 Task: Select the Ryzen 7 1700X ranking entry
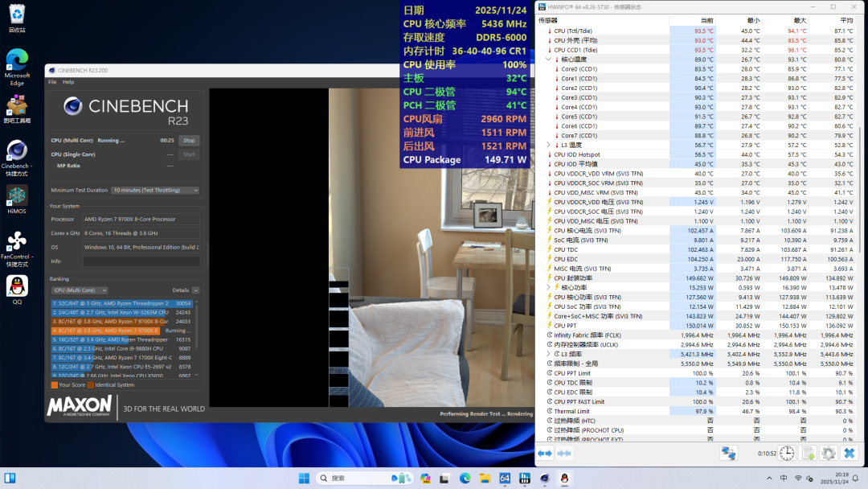point(122,358)
